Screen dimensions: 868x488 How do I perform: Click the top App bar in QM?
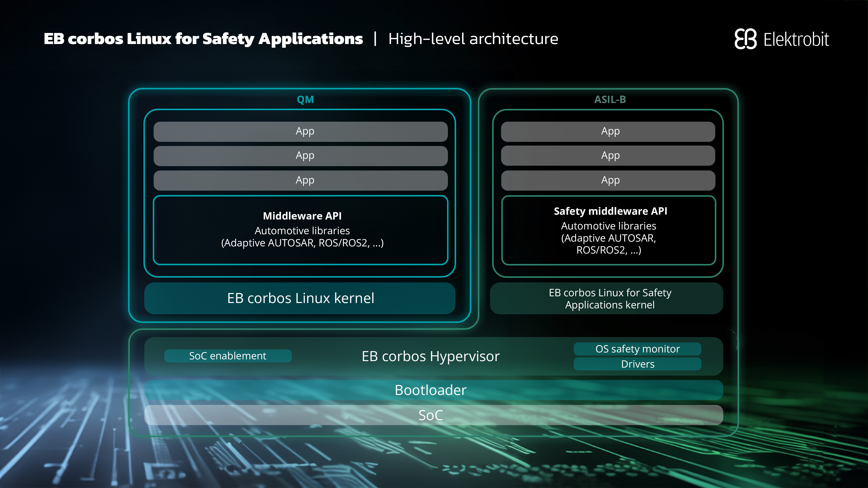pos(301,131)
